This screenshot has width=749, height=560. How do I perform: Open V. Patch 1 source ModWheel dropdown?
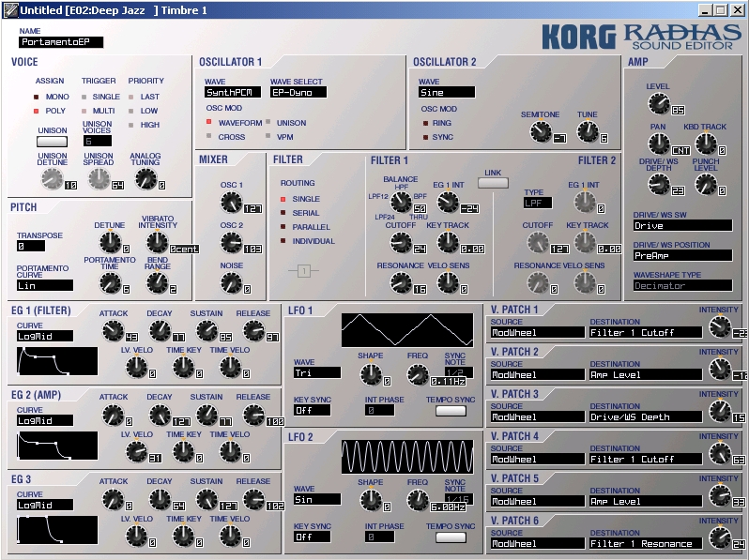pos(538,332)
